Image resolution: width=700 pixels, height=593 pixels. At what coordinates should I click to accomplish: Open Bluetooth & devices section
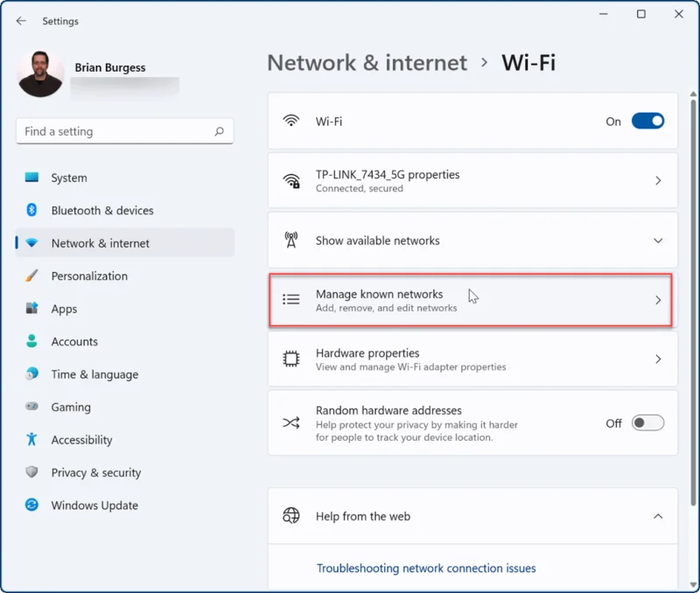click(x=124, y=210)
